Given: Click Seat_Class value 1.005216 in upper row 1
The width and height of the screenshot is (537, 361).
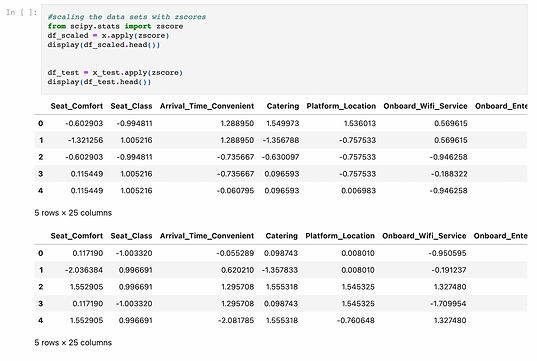Looking at the screenshot, I should [136, 140].
